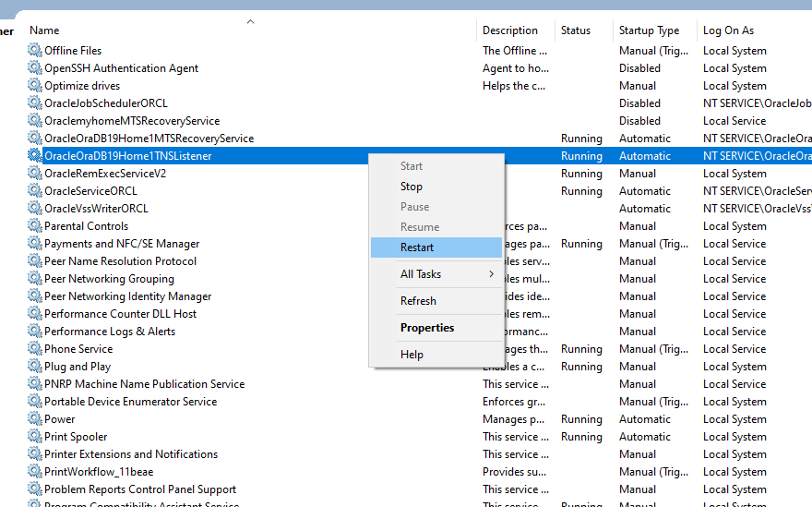Screen dimensions: 812x507
Task: Click gear icon of Print Spooler
Action: tap(35, 437)
